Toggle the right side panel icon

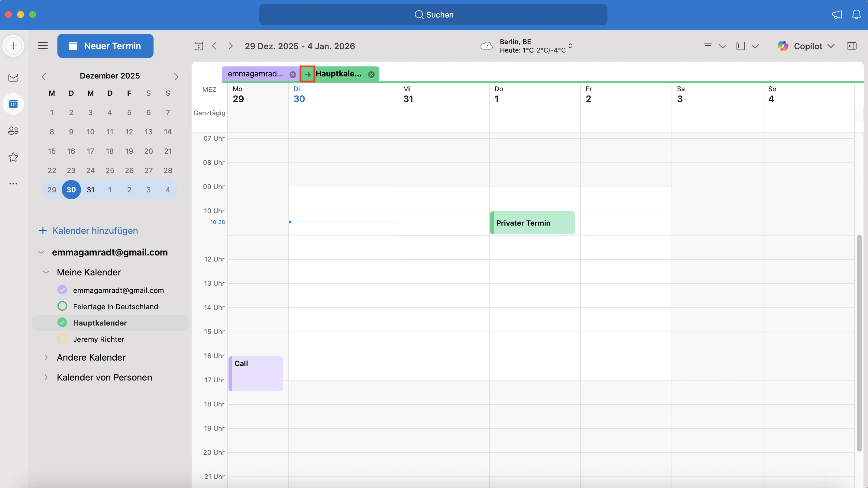(x=851, y=46)
